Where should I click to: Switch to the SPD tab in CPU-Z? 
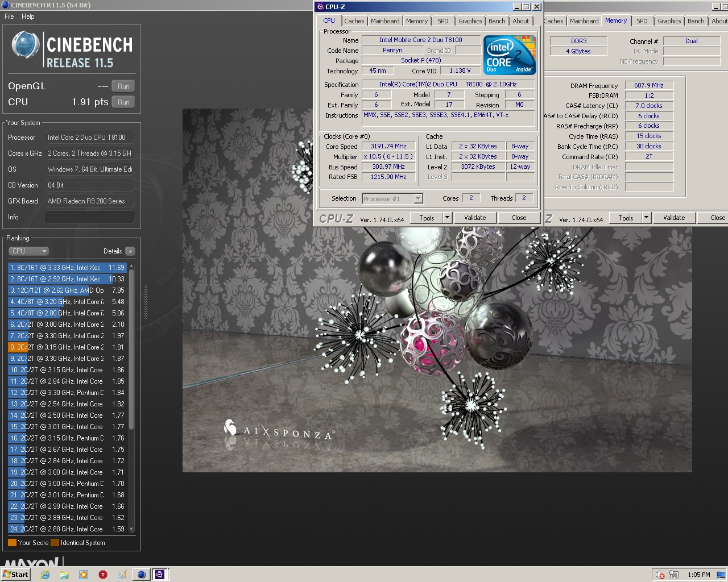coord(443,21)
